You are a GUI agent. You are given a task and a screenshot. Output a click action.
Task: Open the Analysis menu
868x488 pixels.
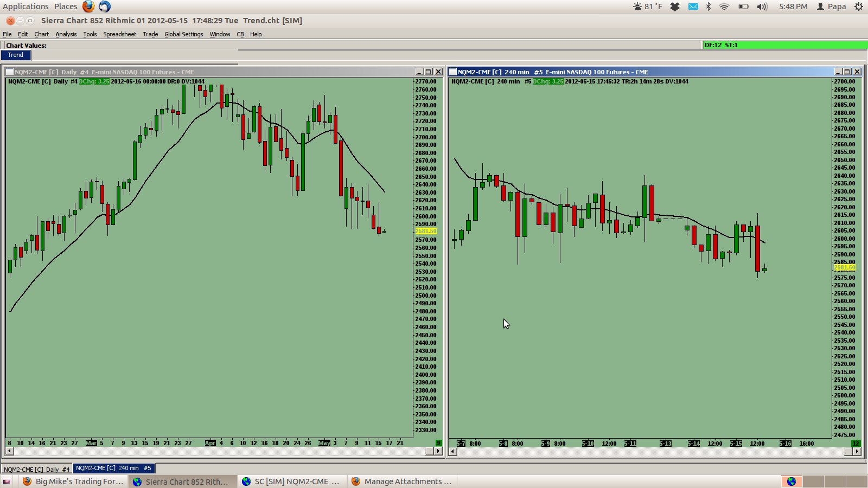[x=66, y=34]
